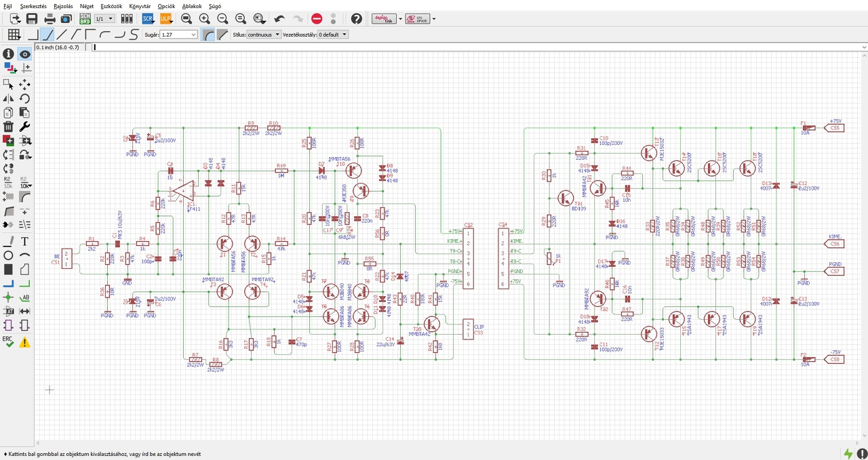Run the ERC check tool
Image resolution: width=868 pixels, height=460 pixels.
[x=8, y=342]
